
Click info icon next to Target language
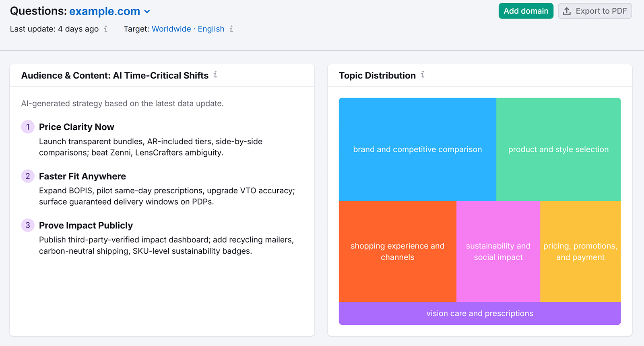click(x=231, y=29)
